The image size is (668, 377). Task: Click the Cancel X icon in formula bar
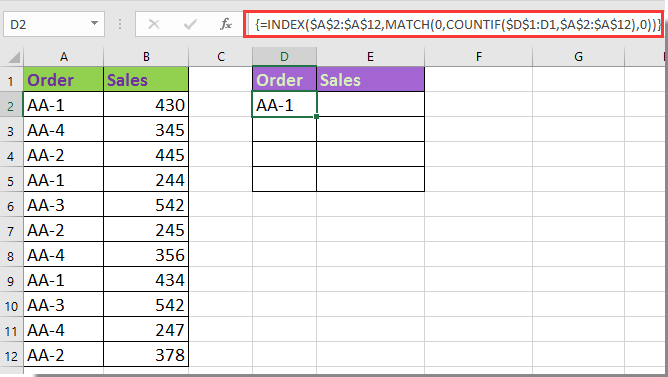point(154,24)
